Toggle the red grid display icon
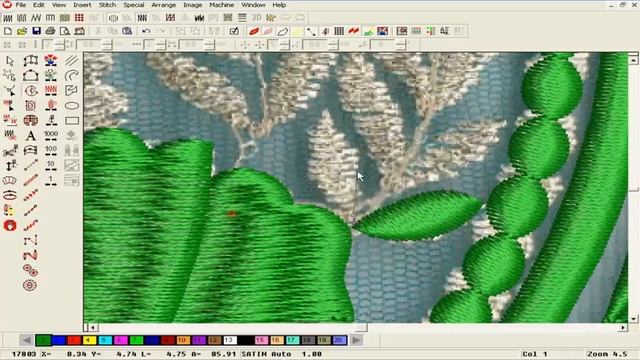The image size is (640, 360). pyautogui.click(x=79, y=18)
